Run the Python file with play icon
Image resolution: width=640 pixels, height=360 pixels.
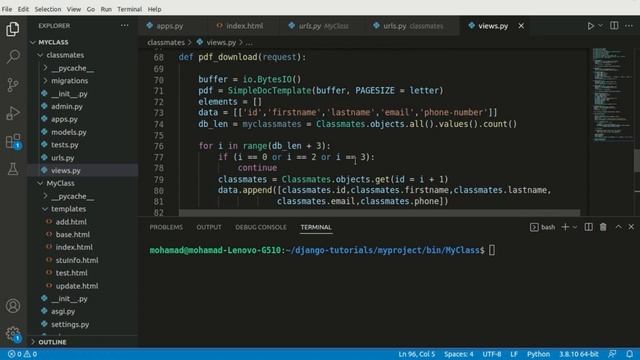pos(590,26)
